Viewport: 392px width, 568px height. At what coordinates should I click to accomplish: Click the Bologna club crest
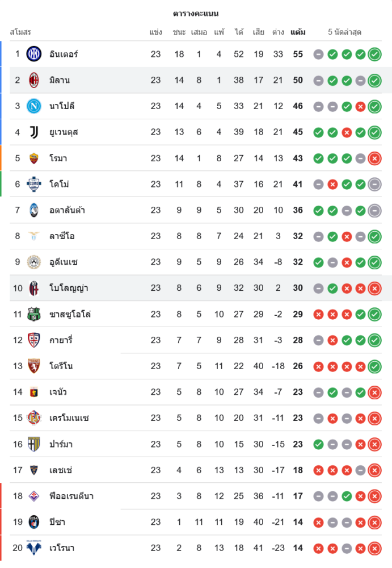click(x=34, y=288)
